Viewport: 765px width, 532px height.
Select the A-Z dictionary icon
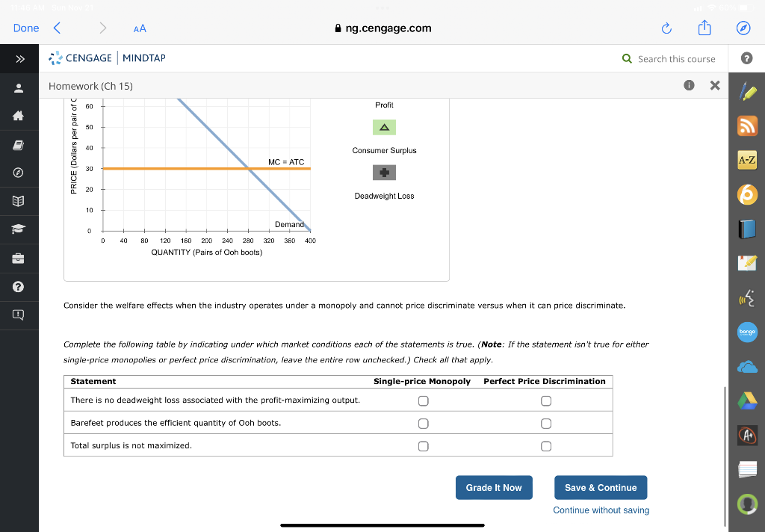point(747,159)
